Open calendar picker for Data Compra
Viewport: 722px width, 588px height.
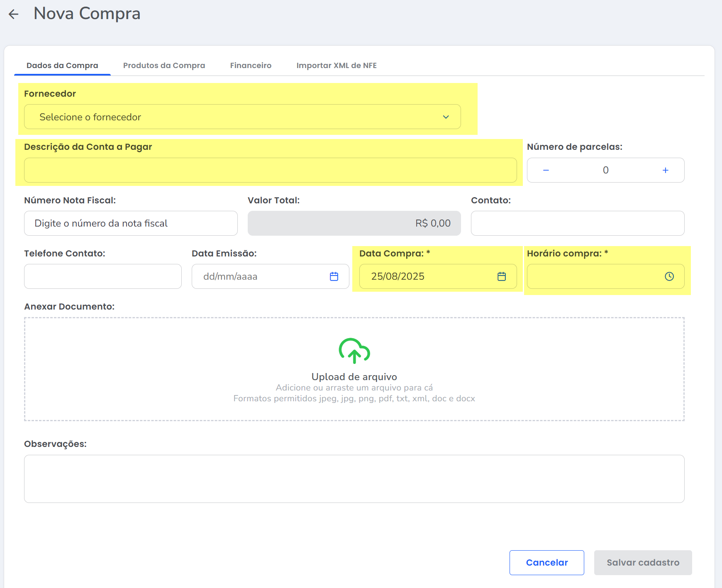pos(501,276)
